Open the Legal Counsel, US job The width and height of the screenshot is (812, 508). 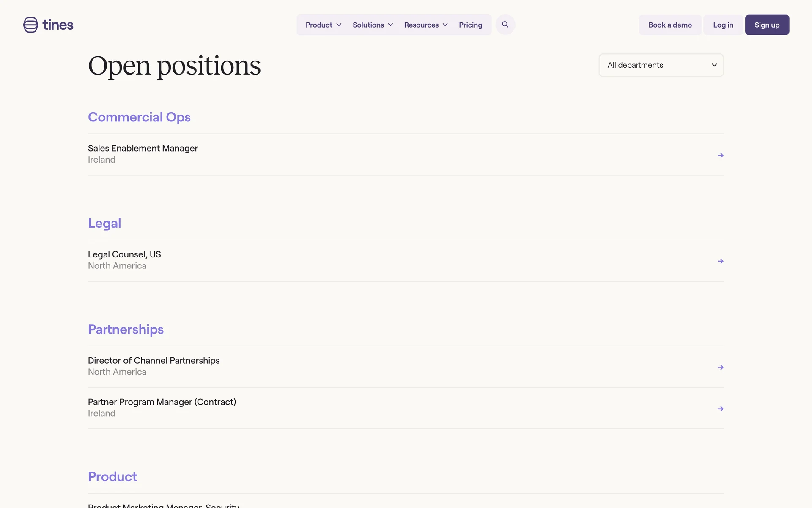[124, 254]
